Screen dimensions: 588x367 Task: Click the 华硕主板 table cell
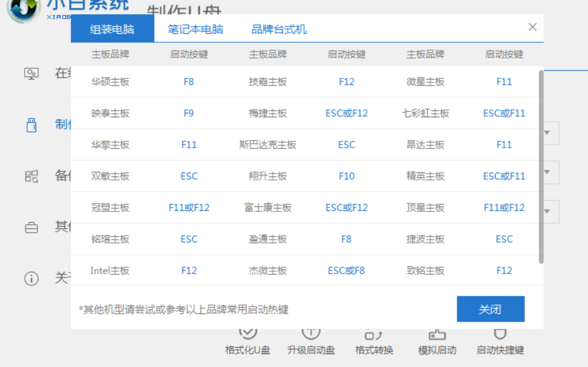(x=110, y=82)
